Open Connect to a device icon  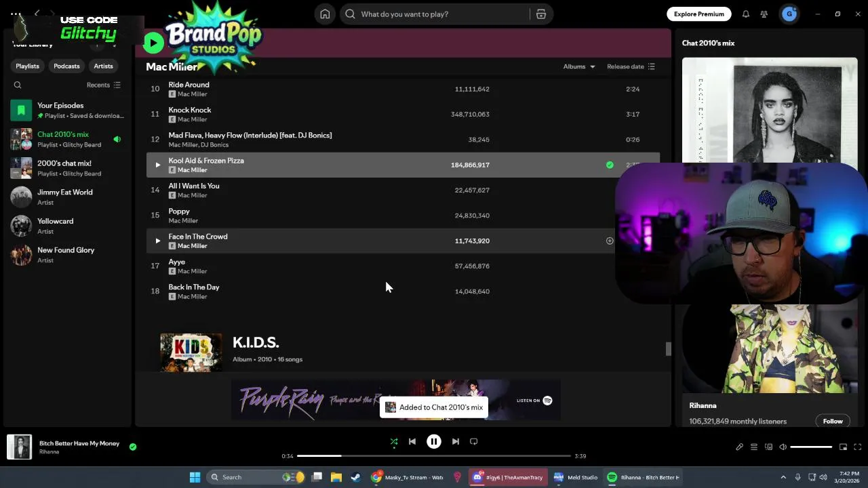768,447
